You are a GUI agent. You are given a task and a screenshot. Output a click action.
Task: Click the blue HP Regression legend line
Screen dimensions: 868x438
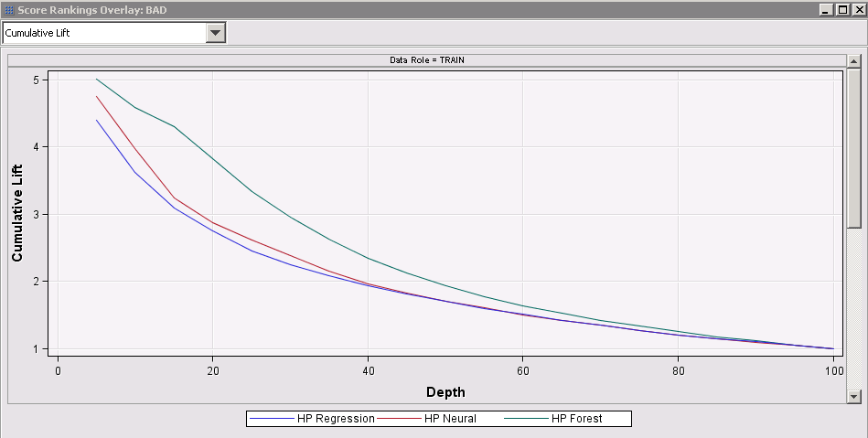pyautogui.click(x=273, y=419)
